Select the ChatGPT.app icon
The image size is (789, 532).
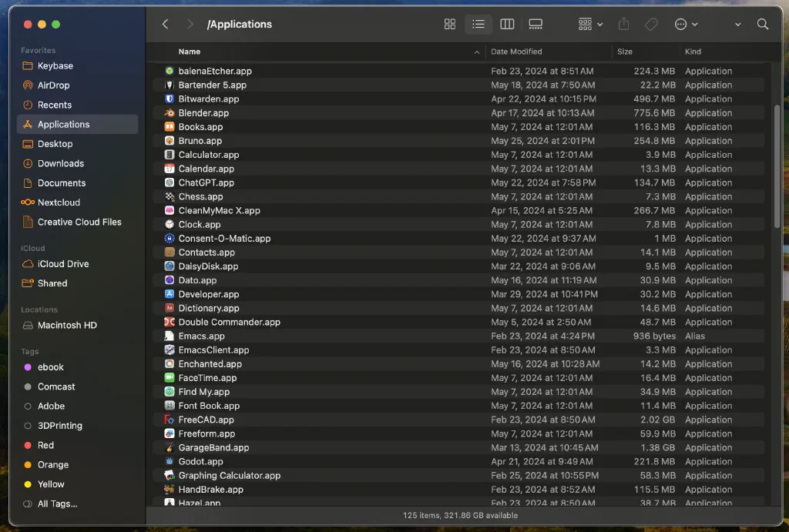(x=170, y=182)
